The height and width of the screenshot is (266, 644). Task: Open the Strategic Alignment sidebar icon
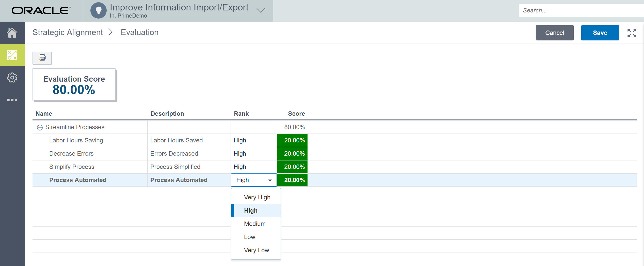coord(12,55)
